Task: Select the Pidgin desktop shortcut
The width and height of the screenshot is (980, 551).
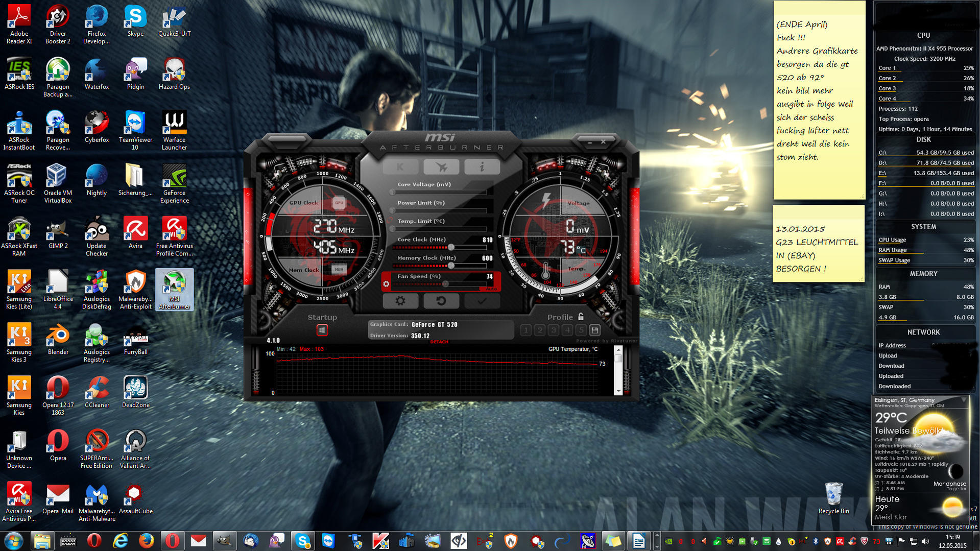Action: pyautogui.click(x=135, y=74)
